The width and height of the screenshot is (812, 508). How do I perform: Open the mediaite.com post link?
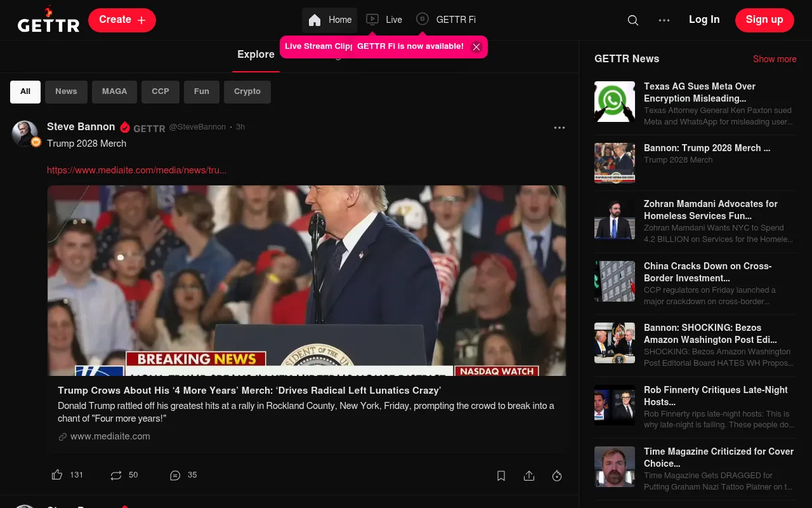click(136, 170)
